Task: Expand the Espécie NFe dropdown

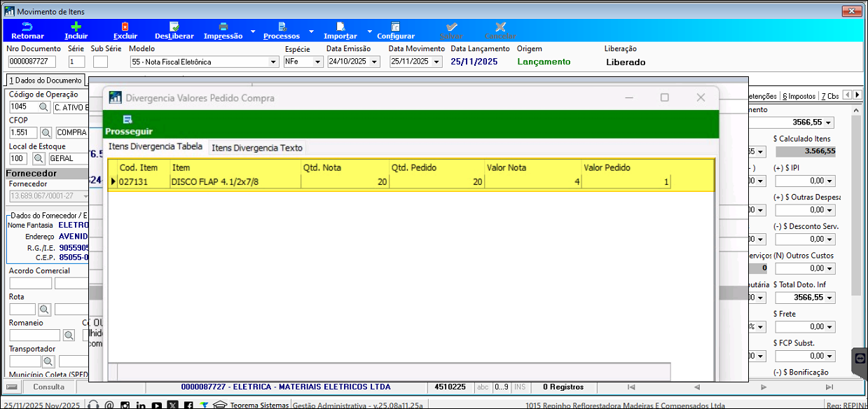Action: pyautogui.click(x=317, y=62)
